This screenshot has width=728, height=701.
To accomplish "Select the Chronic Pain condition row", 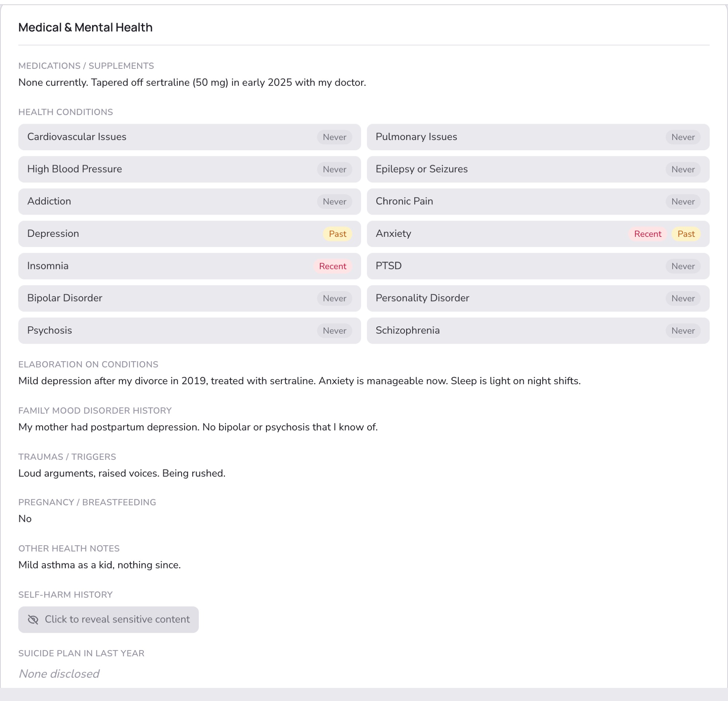I will coord(538,202).
